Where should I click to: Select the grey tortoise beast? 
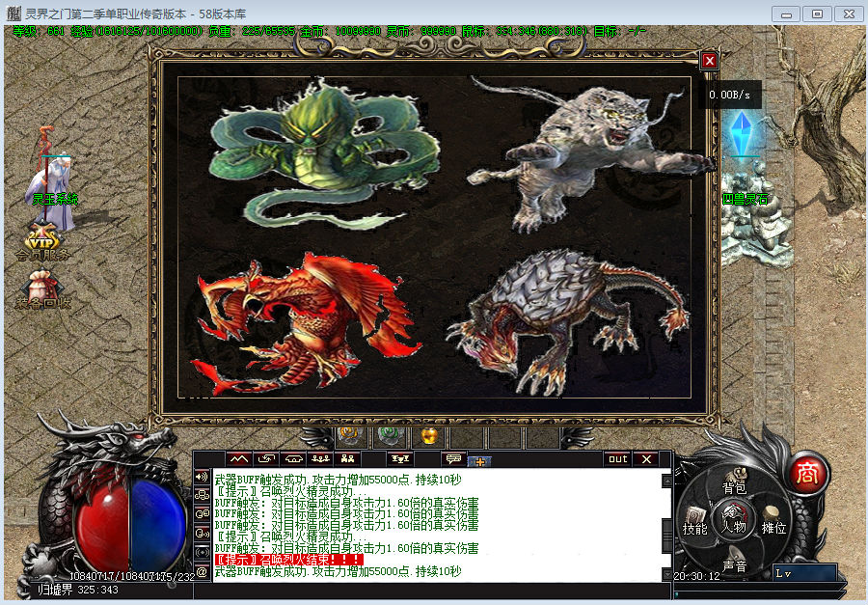pos(567,321)
